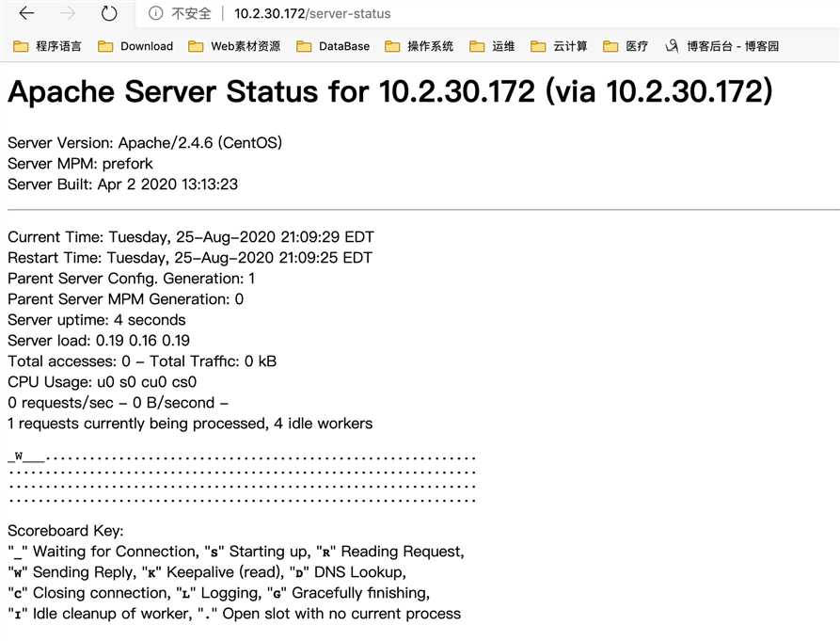Click the Gracefully finishing key entry

pyautogui.click(x=348, y=593)
